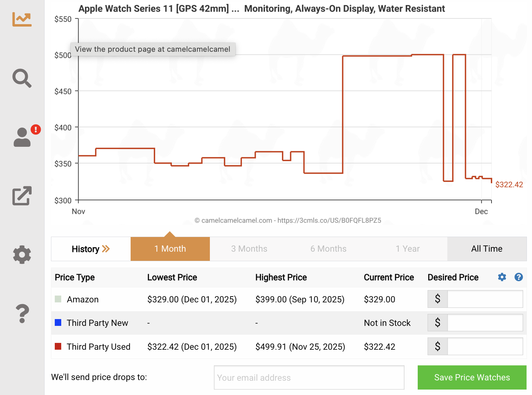This screenshot has width=532, height=395.
Task: Click the email address input field
Action: click(x=309, y=377)
